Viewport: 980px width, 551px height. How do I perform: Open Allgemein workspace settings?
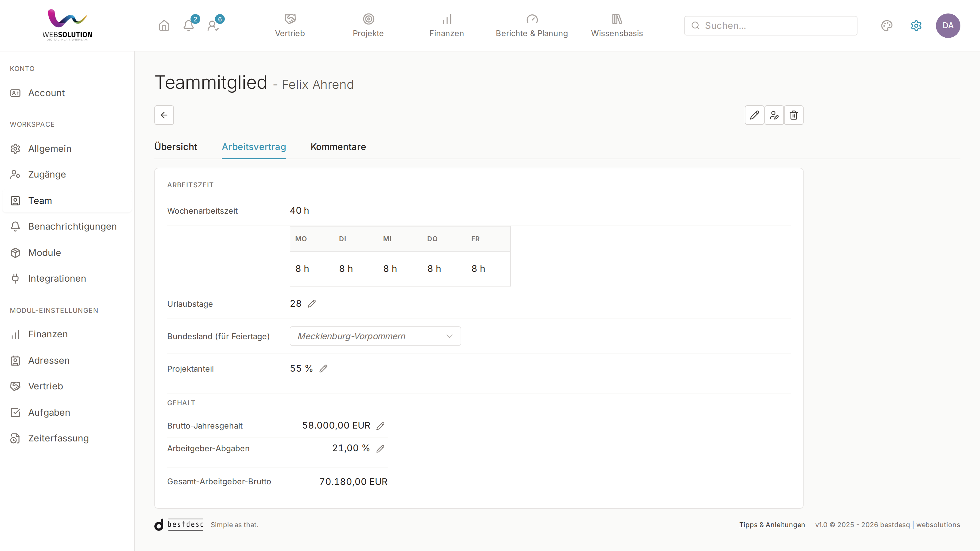point(67,149)
